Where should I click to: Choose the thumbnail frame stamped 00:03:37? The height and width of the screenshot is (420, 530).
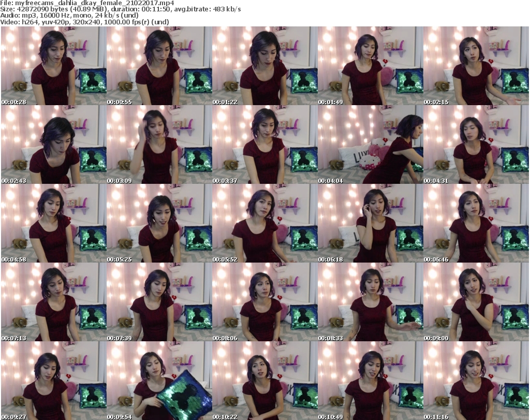(x=264, y=144)
